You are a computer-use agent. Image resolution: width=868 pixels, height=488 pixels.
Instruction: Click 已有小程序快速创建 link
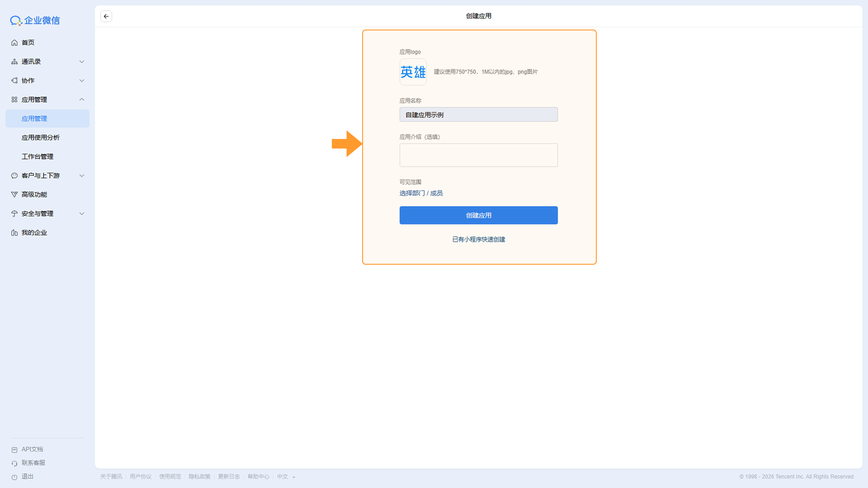[x=479, y=239]
